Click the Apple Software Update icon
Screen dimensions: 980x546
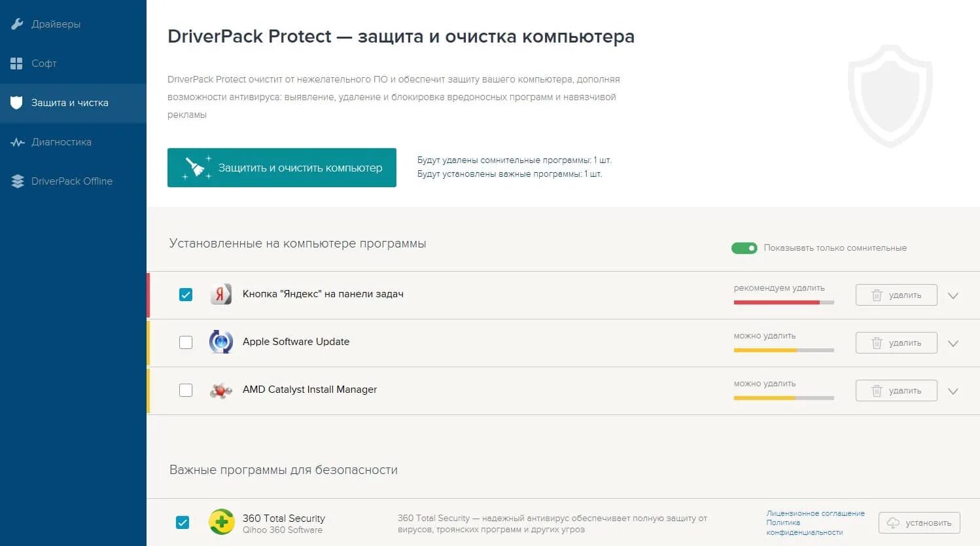tap(220, 342)
